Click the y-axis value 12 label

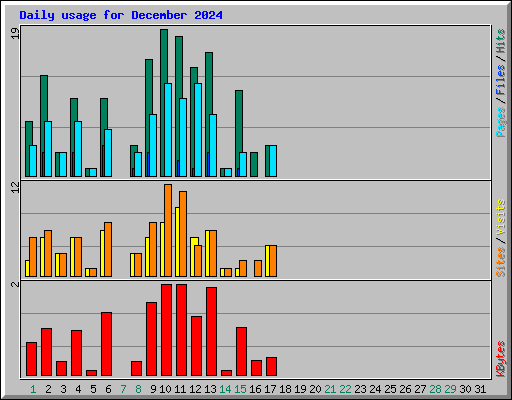coord(15,188)
